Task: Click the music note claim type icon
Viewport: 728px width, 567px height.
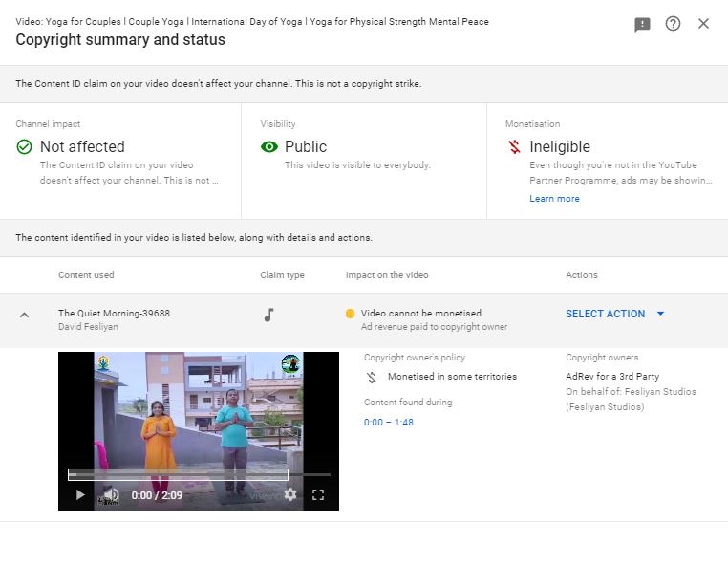Action: (268, 316)
